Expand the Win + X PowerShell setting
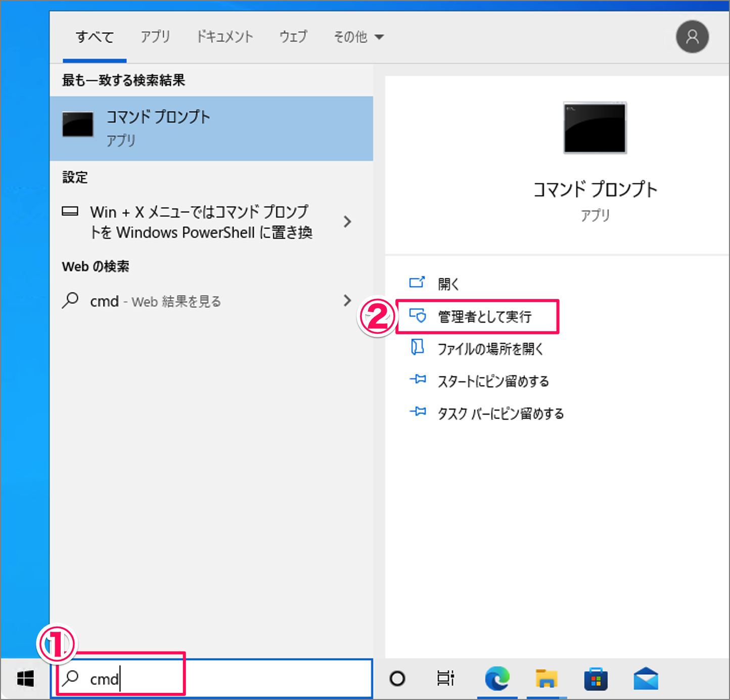This screenshot has width=730, height=700. click(347, 222)
